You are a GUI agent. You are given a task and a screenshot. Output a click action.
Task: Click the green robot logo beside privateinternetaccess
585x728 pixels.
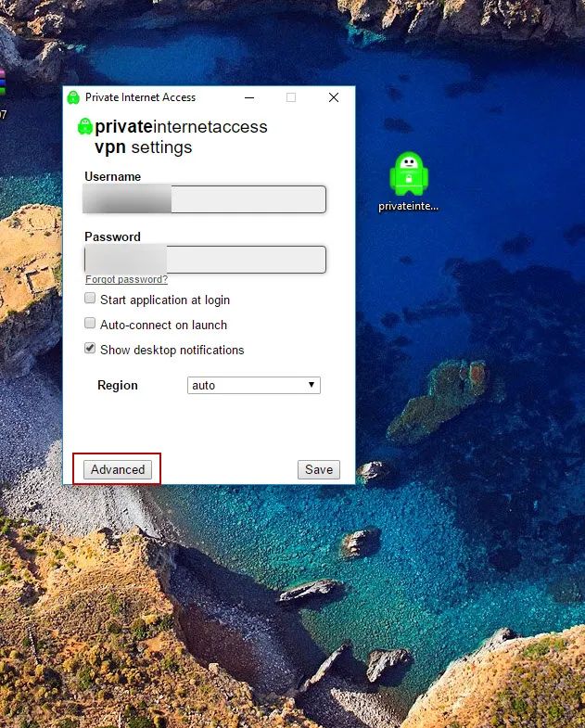(85, 126)
